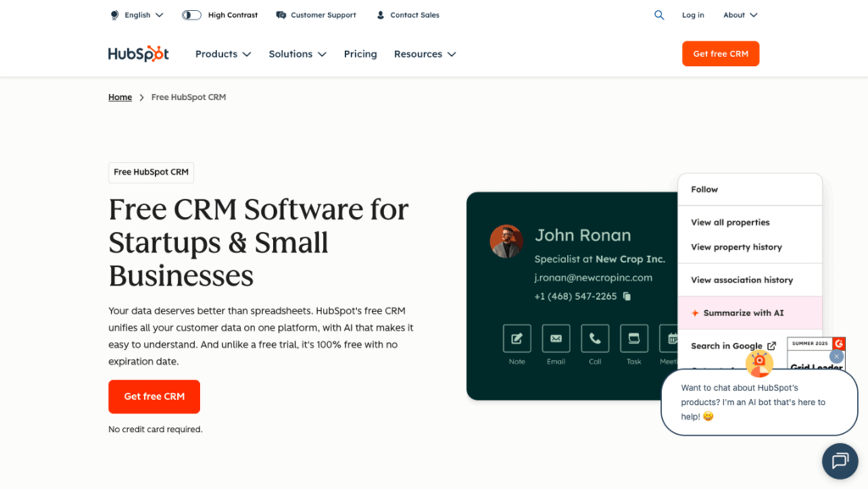Open the search magnifier icon
Viewport: 868px width, 489px height.
659,15
